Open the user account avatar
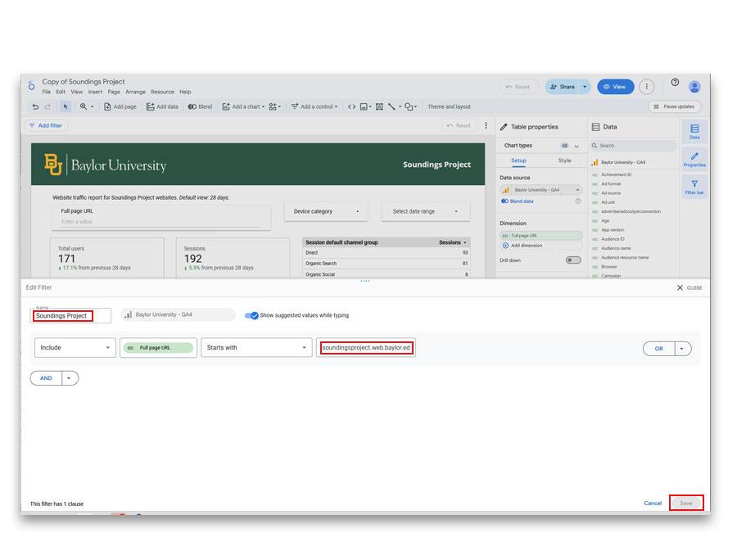This screenshot has width=737, height=560. (694, 87)
